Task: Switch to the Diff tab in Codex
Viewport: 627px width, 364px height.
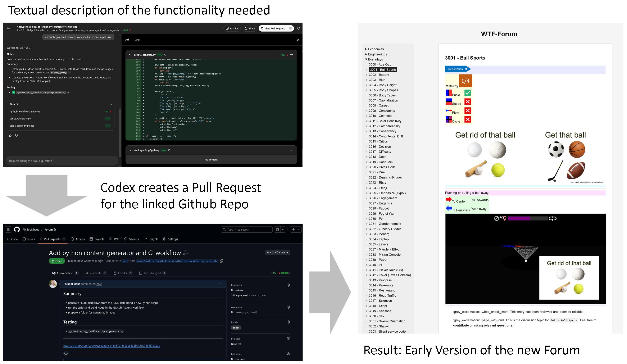Action: pos(127,40)
